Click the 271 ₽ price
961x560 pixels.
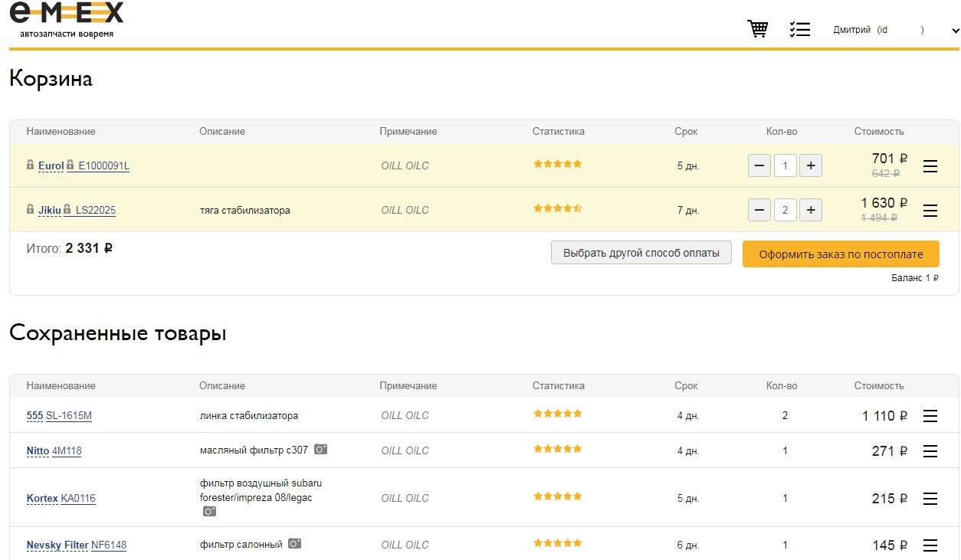890,451
